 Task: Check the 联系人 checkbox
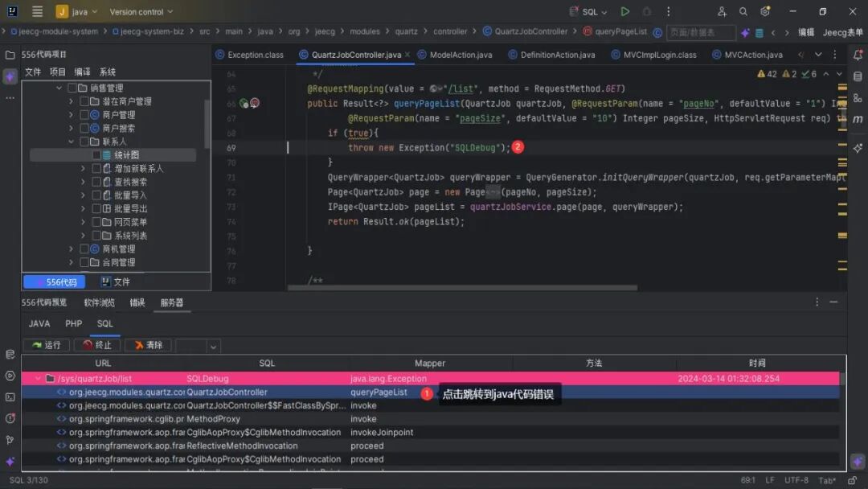[x=84, y=142]
